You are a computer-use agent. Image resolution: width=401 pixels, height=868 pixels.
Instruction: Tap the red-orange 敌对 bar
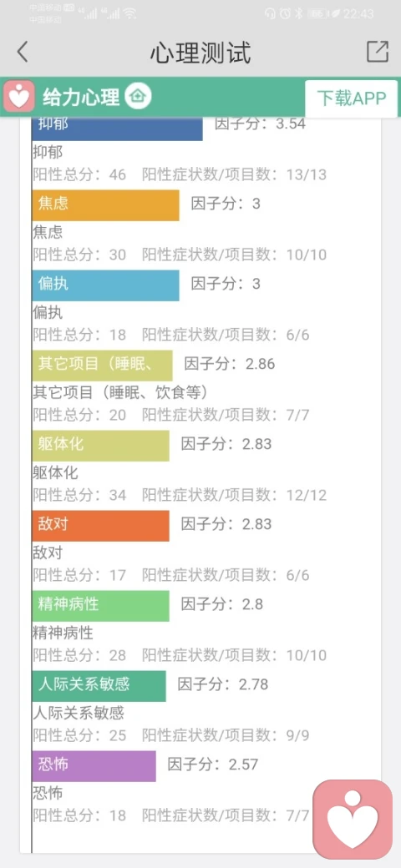click(x=101, y=526)
